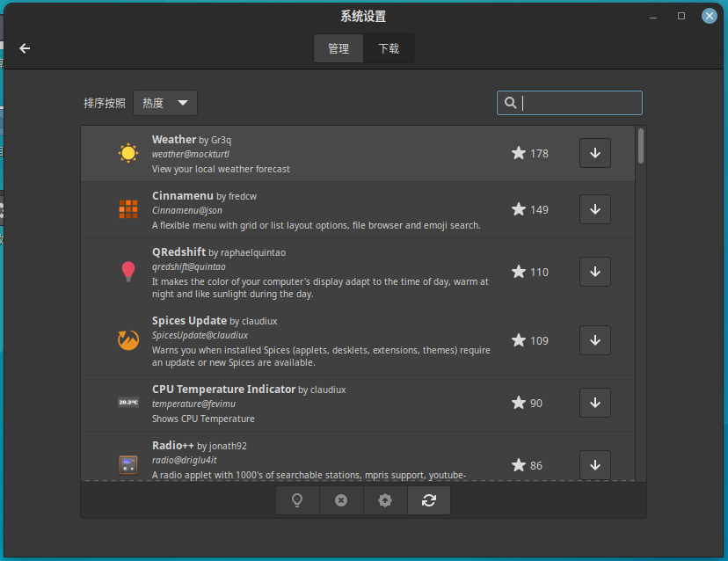The height and width of the screenshot is (561, 728).
Task: Download the QRedshift applet
Action: [595, 272]
